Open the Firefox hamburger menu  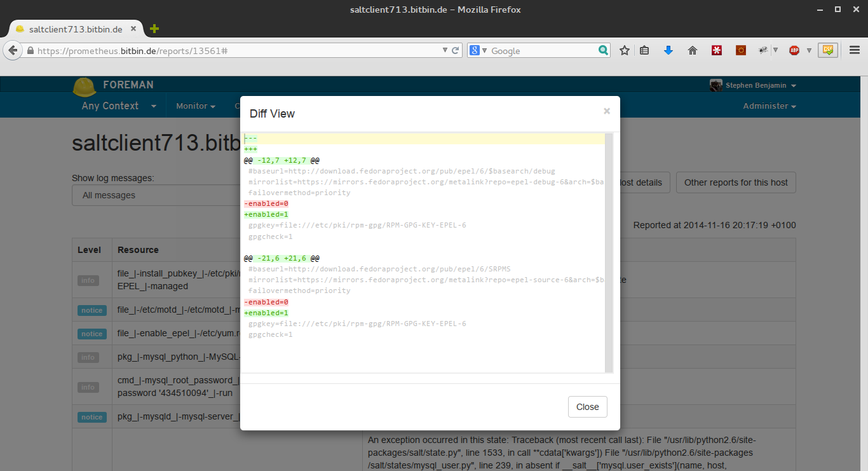coord(855,50)
